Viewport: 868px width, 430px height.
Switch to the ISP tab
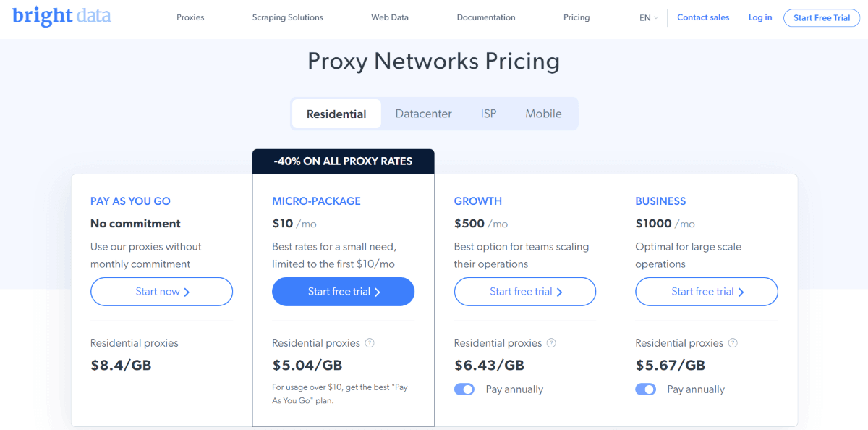[489, 114]
